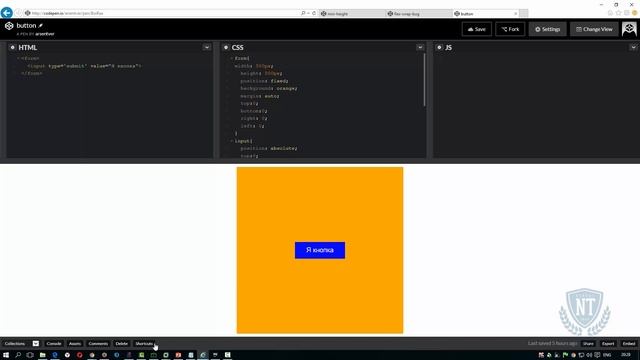Open the arsenfiver author link
640x360 pixels.
pos(45,34)
